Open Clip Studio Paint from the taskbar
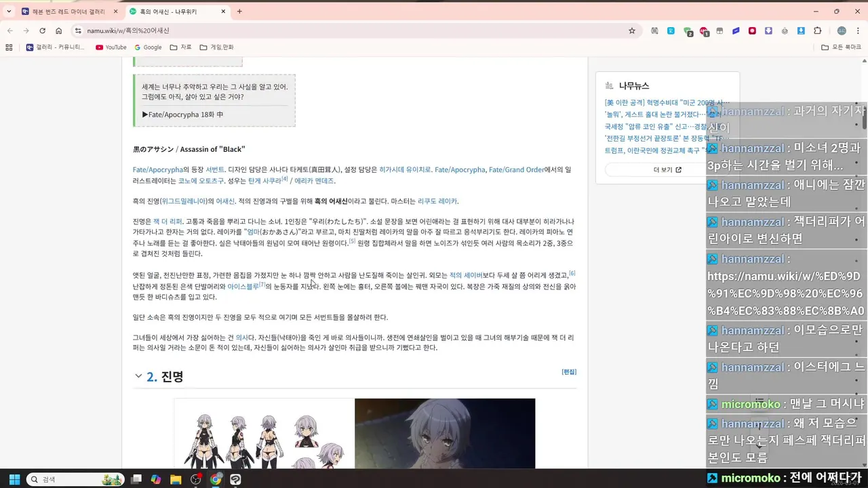868x488 pixels. pos(235,479)
